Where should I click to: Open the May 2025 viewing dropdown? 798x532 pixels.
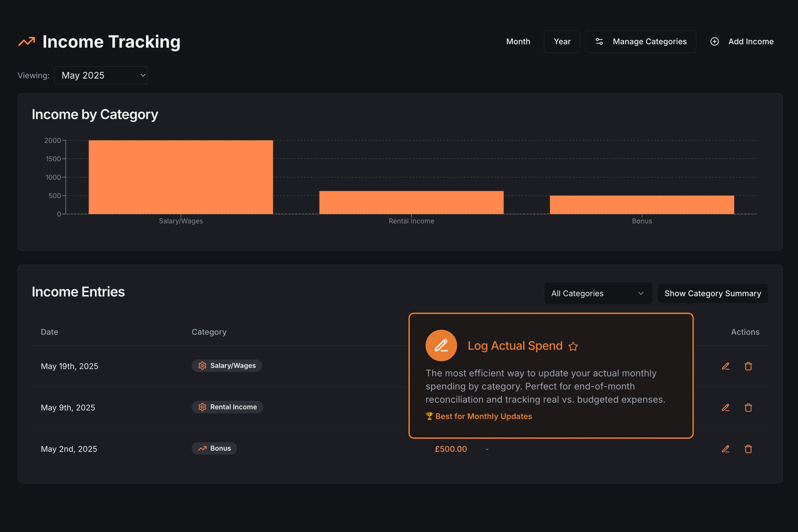point(101,75)
